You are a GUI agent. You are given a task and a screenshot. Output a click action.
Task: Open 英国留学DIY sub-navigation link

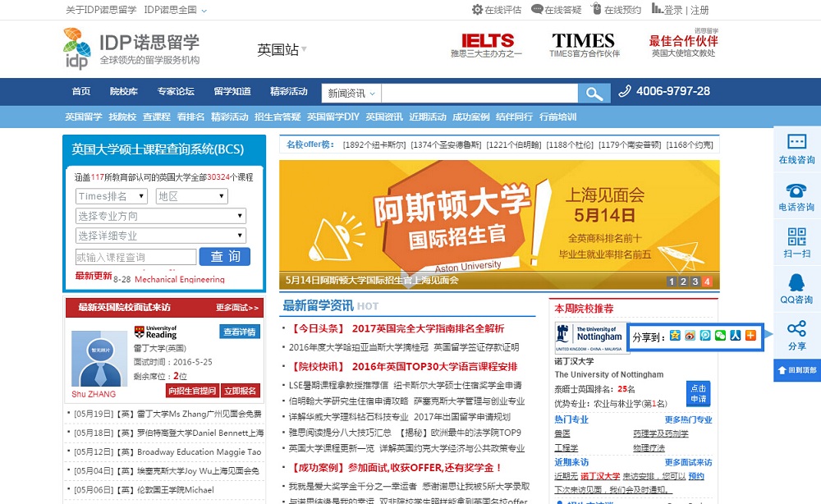coord(333,117)
